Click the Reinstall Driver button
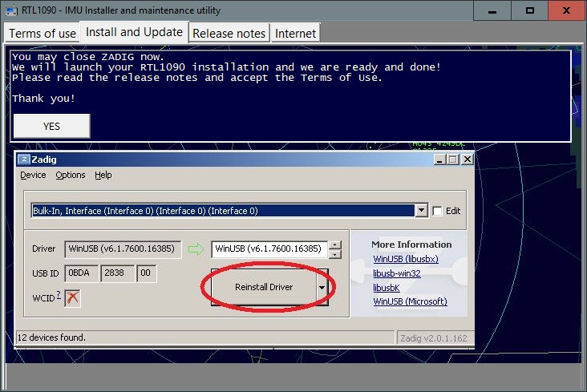 pyautogui.click(x=264, y=287)
